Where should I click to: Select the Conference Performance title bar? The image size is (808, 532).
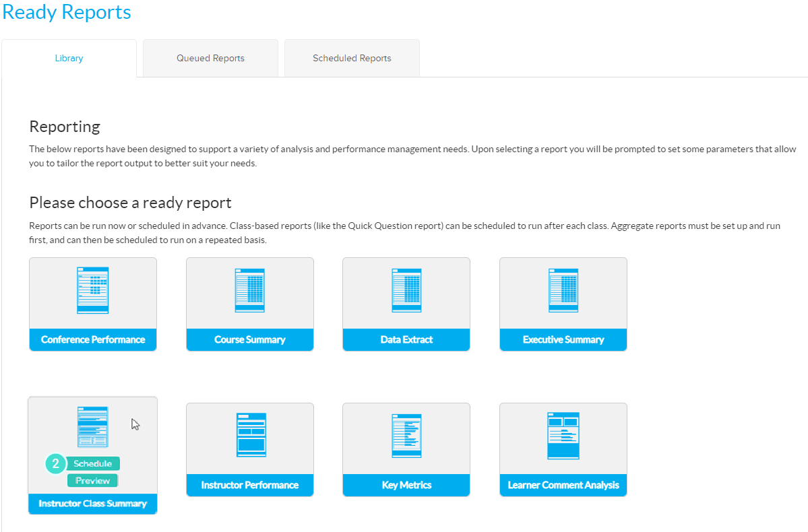92,341
